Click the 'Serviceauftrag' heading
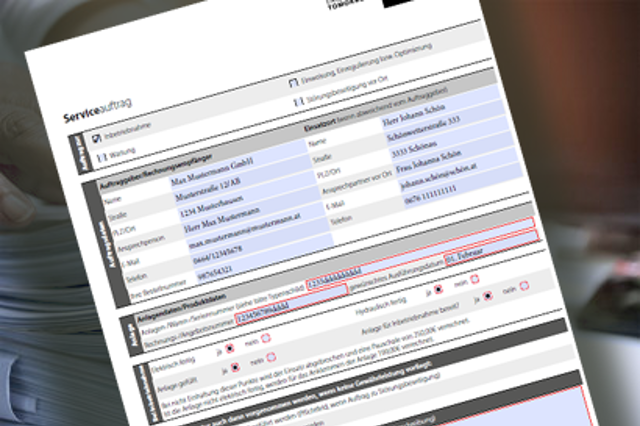640x426 pixels. pos(97,110)
